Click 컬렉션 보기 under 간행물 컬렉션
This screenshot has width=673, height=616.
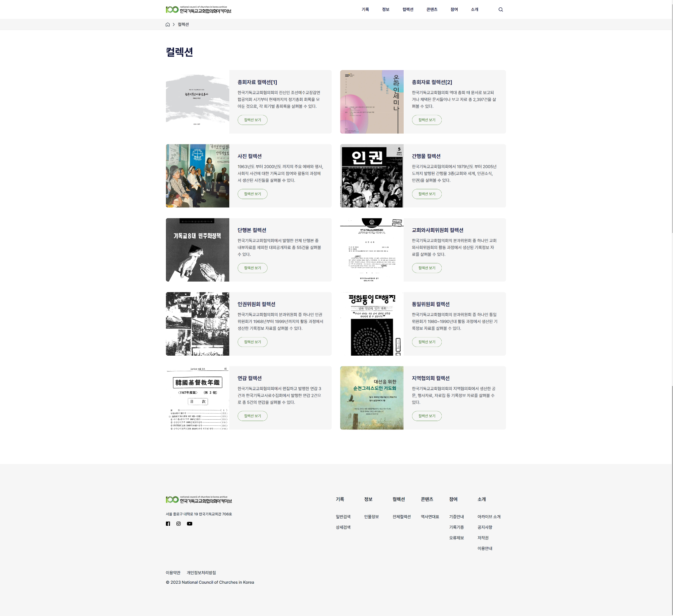click(427, 194)
